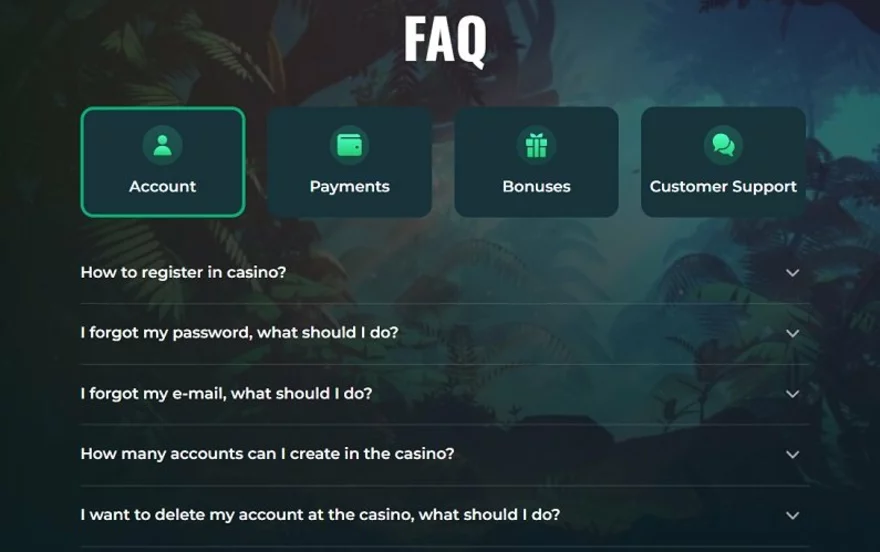Open 'How many accounts can I create' question

coord(268,454)
